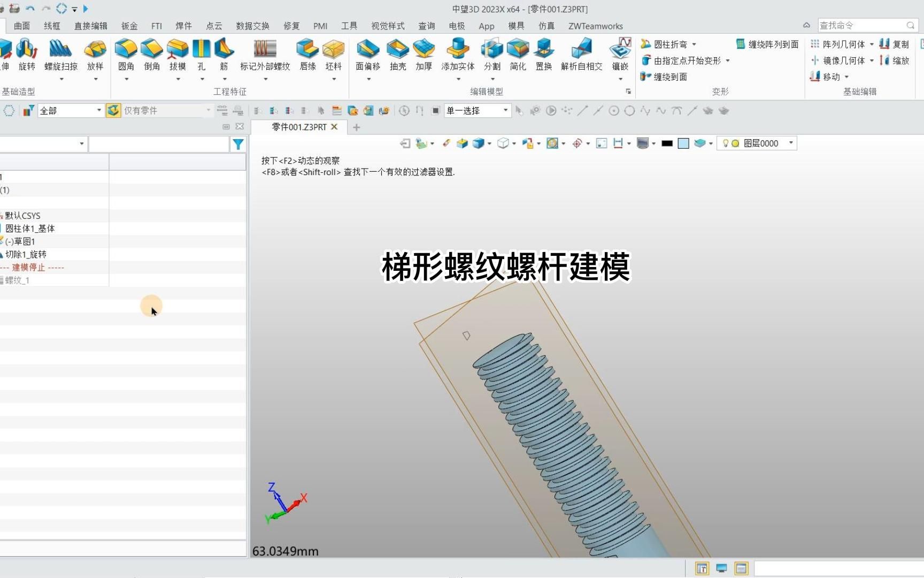The image size is (924, 578).
Task: Toggle the filter funnel in the manager panel
Action: [x=238, y=144]
